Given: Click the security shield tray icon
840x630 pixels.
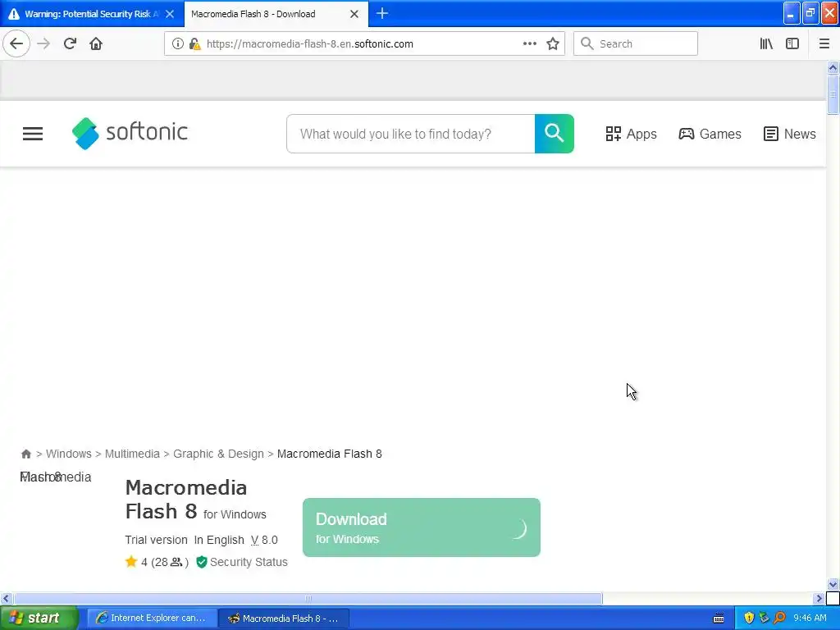Looking at the screenshot, I should click(x=749, y=619).
